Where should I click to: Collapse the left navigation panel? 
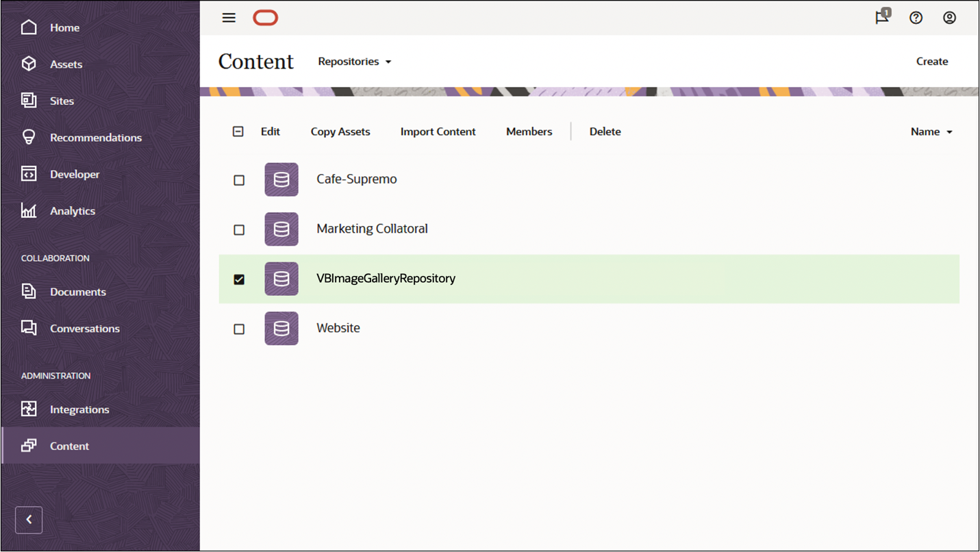[29, 520]
